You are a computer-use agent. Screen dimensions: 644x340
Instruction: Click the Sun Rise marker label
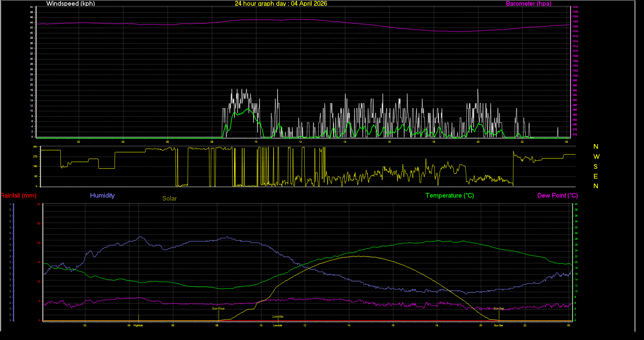218,308
